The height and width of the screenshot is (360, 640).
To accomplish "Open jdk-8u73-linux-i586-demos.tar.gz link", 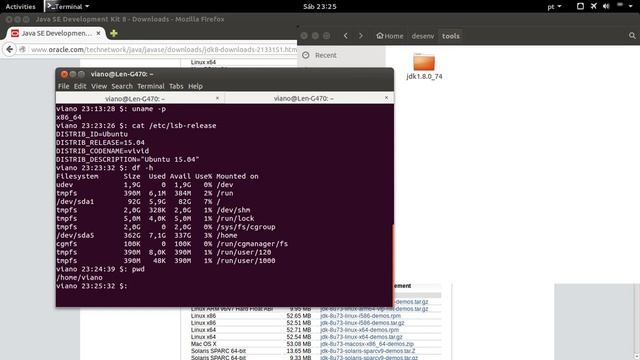I will pyautogui.click(x=362, y=323).
